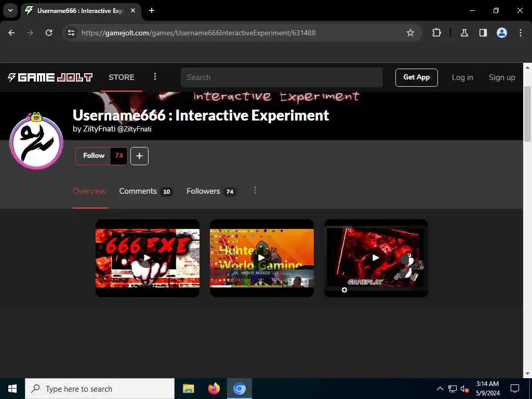Open the Chrome three-dot menu
The image size is (532, 399).
click(521, 33)
